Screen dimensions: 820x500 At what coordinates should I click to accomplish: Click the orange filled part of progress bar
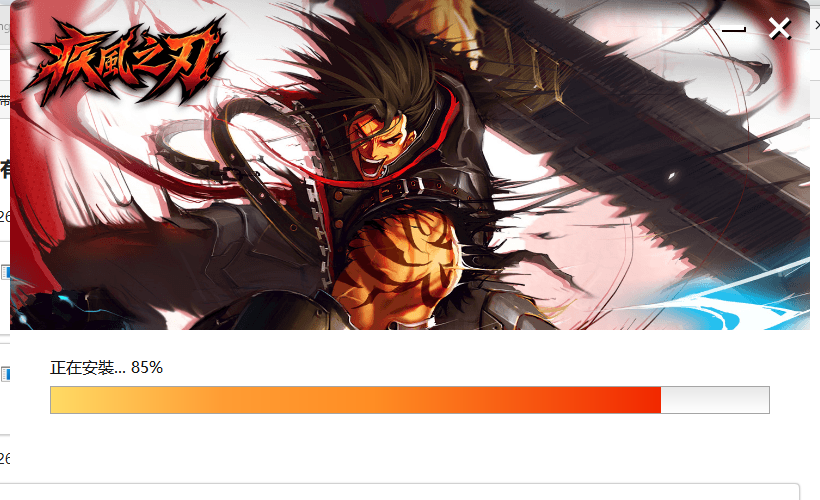356,400
